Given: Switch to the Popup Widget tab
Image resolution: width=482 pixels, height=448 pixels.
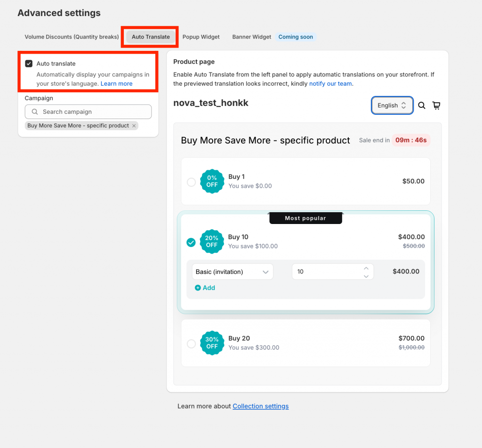Looking at the screenshot, I should (x=201, y=36).
